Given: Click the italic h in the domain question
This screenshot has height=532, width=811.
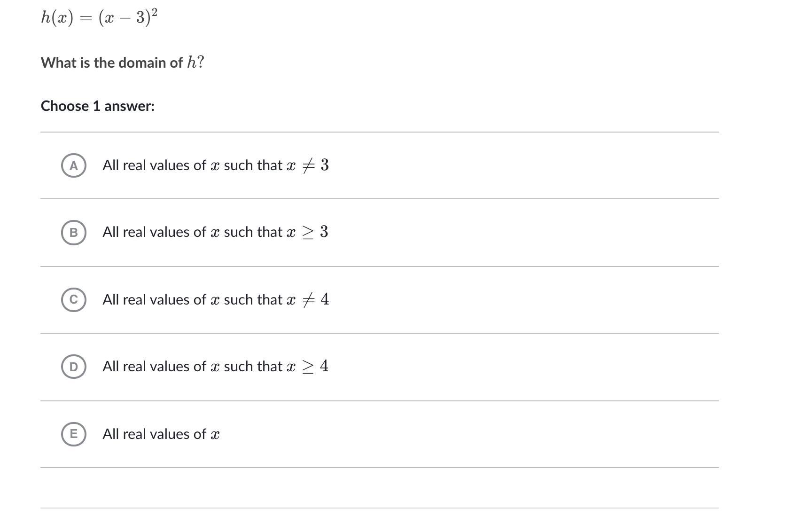Looking at the screenshot, I should [191, 62].
